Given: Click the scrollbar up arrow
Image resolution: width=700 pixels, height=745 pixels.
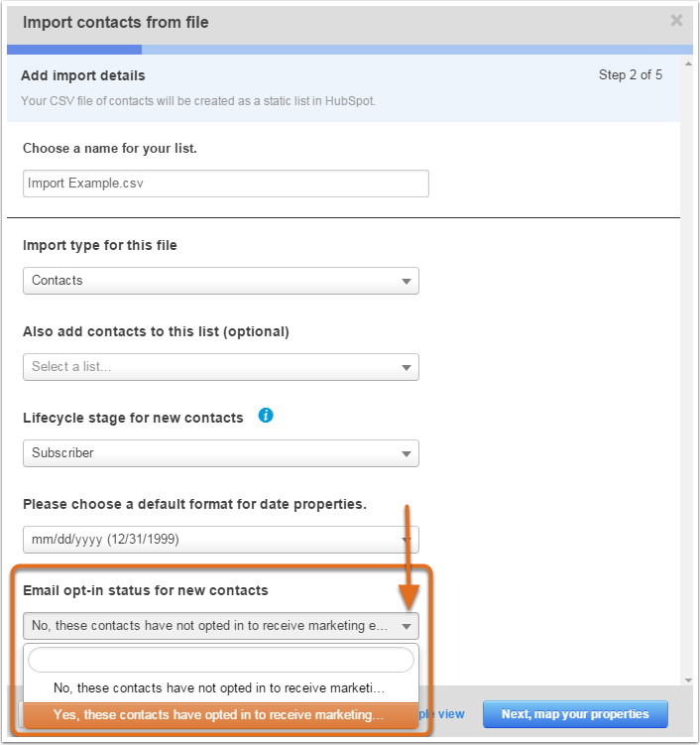Looking at the screenshot, I should (x=688, y=63).
